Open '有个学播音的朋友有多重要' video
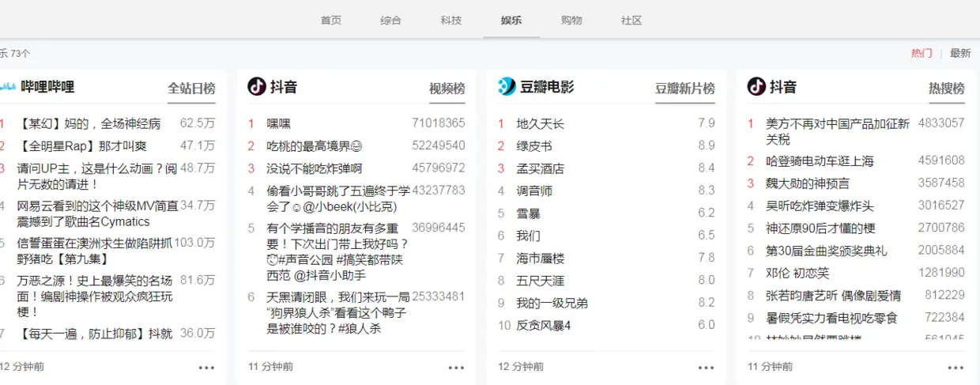Viewport: 980px width, 385px height. (x=338, y=251)
